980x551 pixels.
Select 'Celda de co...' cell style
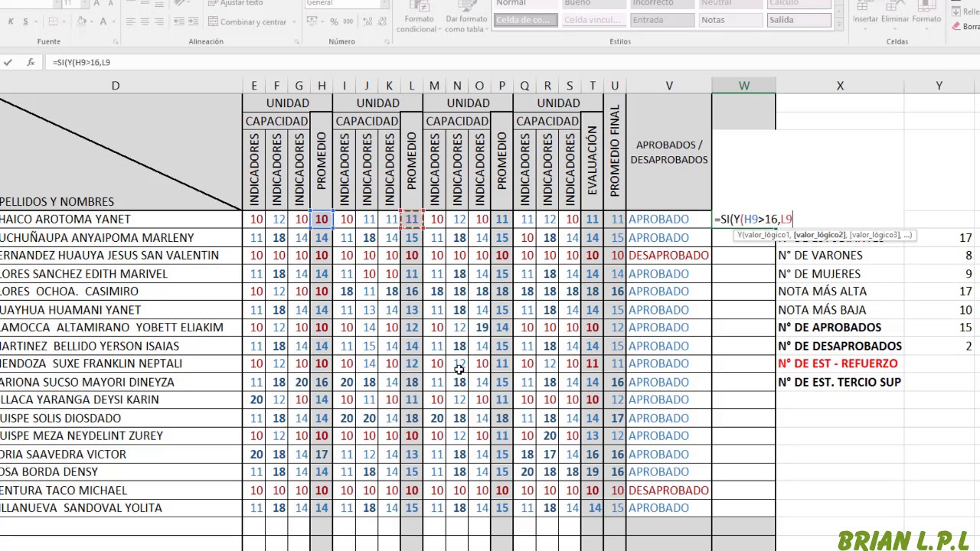tap(525, 20)
